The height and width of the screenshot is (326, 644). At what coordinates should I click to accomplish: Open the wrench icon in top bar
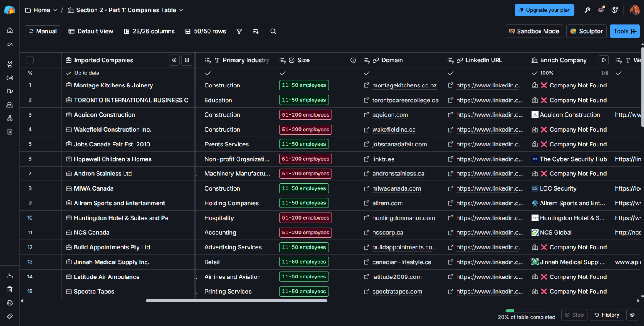point(588,10)
